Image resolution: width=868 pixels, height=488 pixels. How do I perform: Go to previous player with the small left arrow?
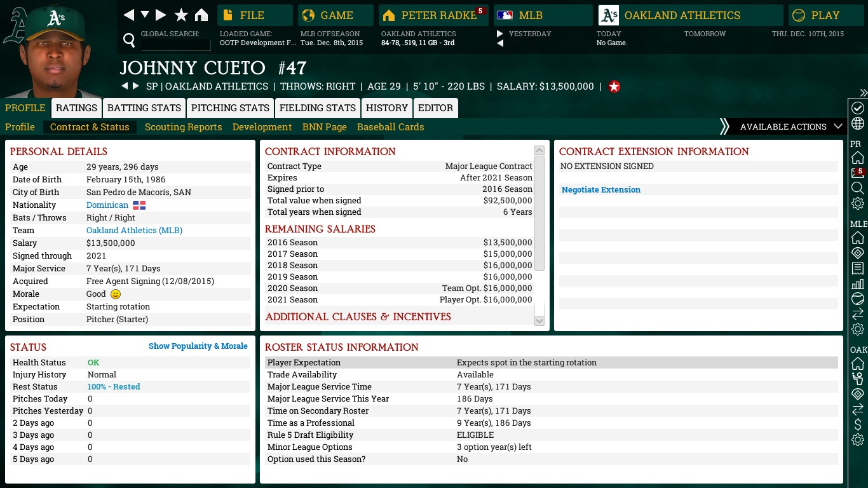click(x=125, y=86)
